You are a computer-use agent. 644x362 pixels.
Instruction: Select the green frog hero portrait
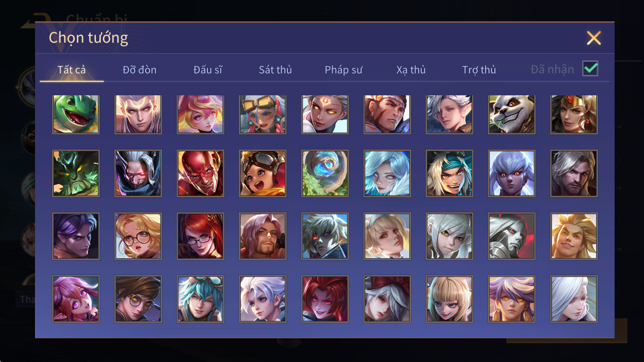(76, 114)
